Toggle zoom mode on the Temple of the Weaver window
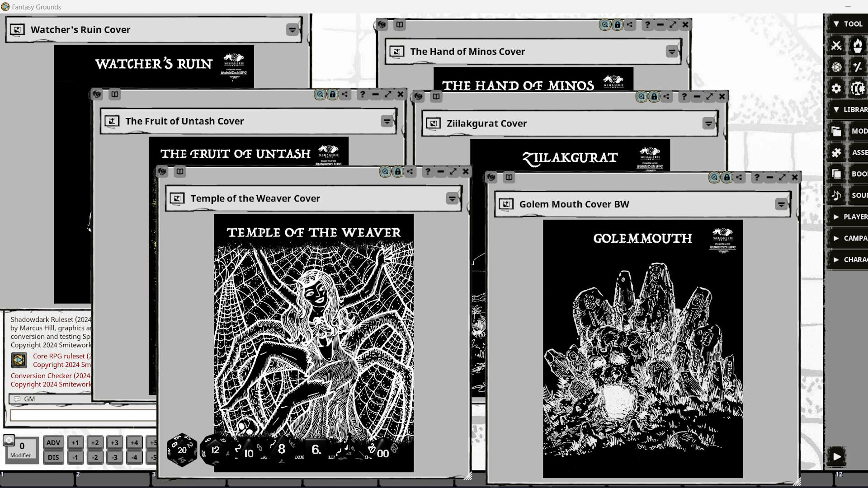The height and width of the screenshot is (488, 868). click(385, 172)
